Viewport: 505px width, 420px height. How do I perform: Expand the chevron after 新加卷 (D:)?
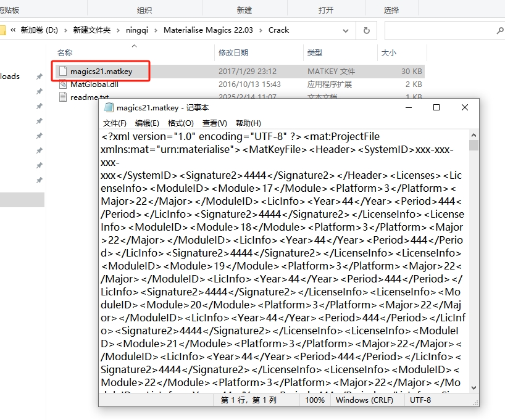coord(65,31)
